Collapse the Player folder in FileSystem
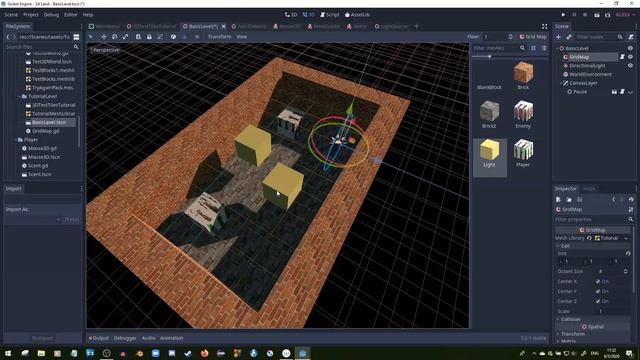 click(x=16, y=140)
